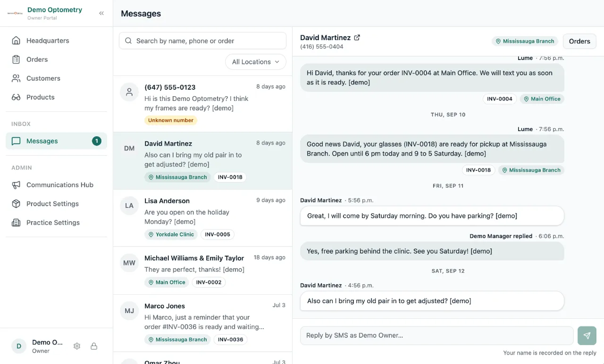The width and height of the screenshot is (604, 364).
Task: Click the Communications Hub megaphone icon
Action: point(16,185)
